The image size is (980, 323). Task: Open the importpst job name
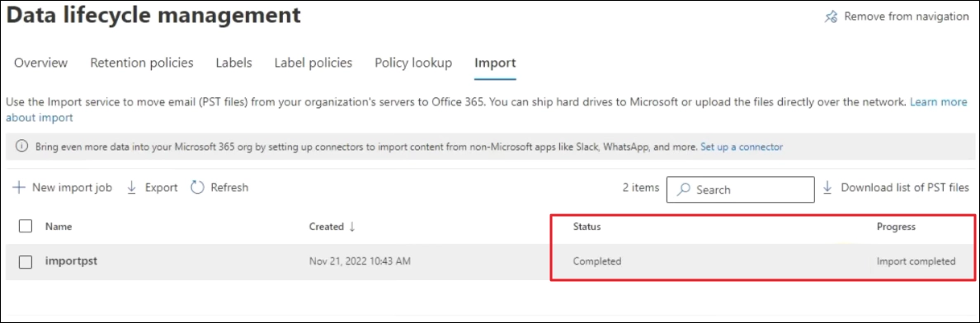click(71, 261)
